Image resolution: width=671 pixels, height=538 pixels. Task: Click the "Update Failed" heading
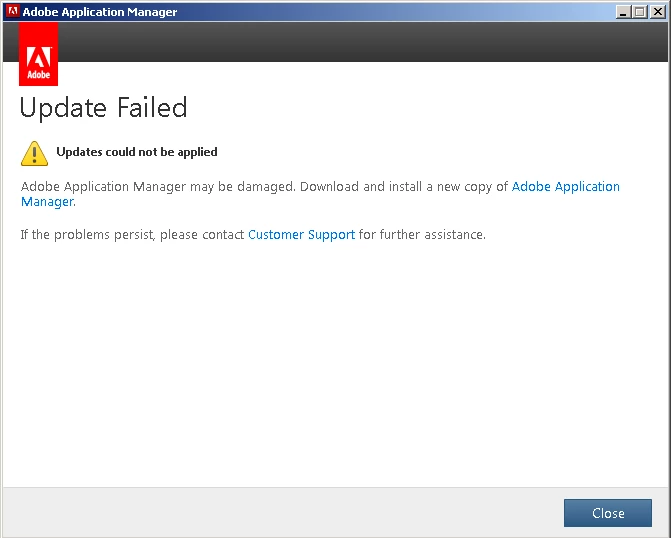(x=104, y=107)
